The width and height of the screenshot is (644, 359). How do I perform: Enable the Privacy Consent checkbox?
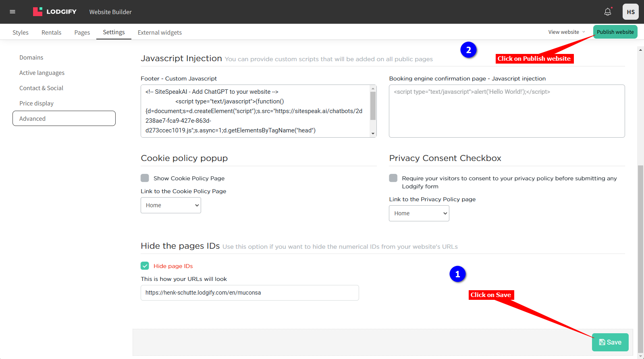pos(393,178)
